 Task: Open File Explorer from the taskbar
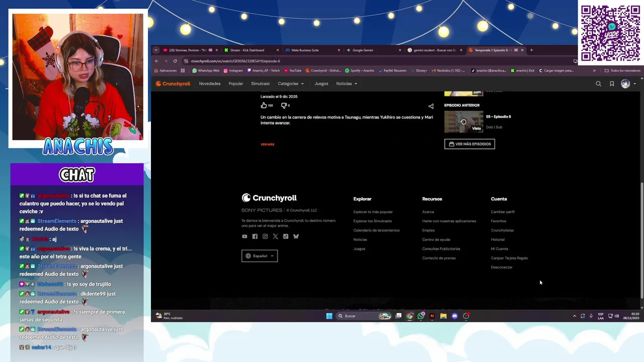pos(443,316)
